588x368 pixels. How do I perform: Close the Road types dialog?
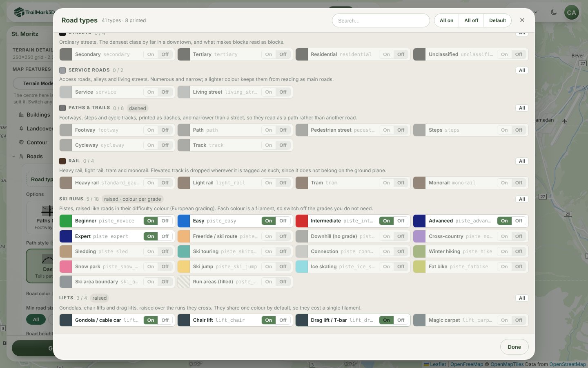[522, 20]
